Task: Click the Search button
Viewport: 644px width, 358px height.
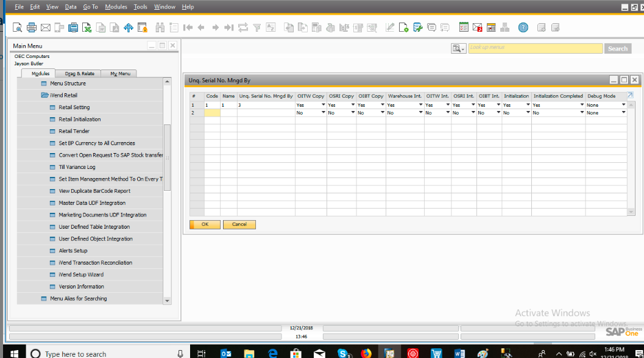Action: tap(618, 49)
